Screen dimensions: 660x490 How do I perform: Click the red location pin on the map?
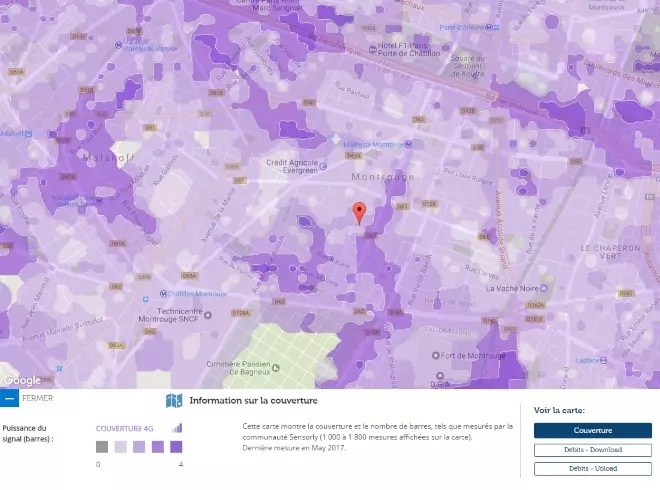tap(360, 212)
